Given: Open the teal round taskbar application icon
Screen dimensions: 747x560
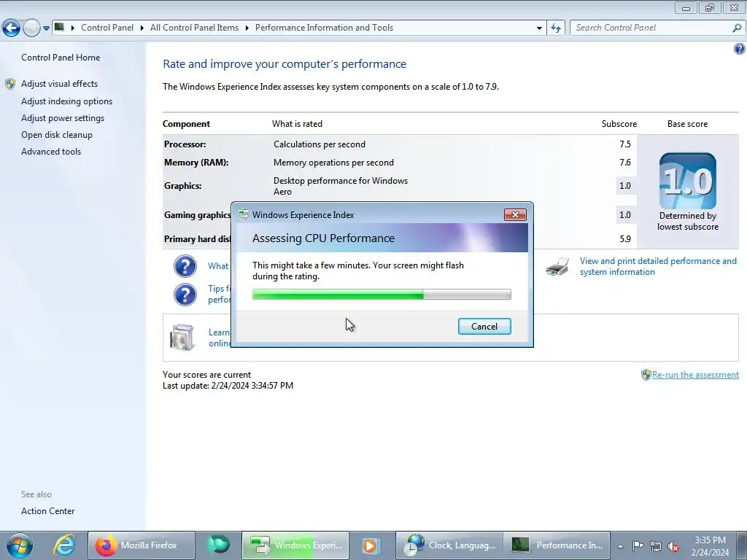Looking at the screenshot, I should 218,545.
